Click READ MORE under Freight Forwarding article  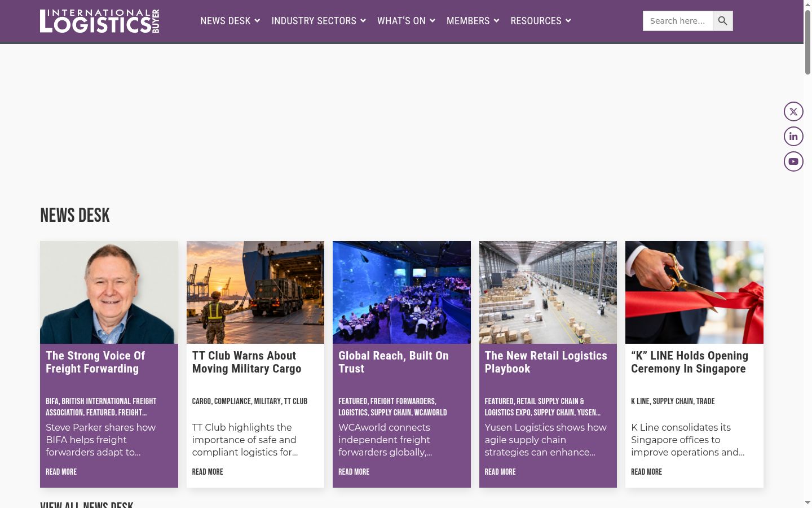[61, 472]
